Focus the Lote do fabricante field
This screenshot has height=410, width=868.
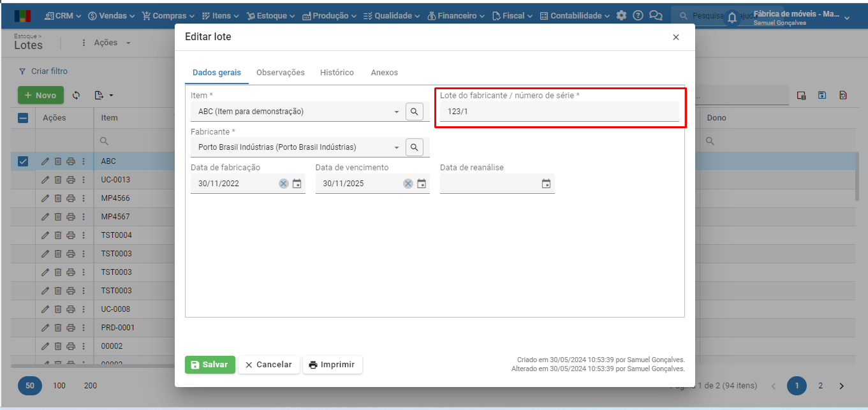[x=559, y=112]
